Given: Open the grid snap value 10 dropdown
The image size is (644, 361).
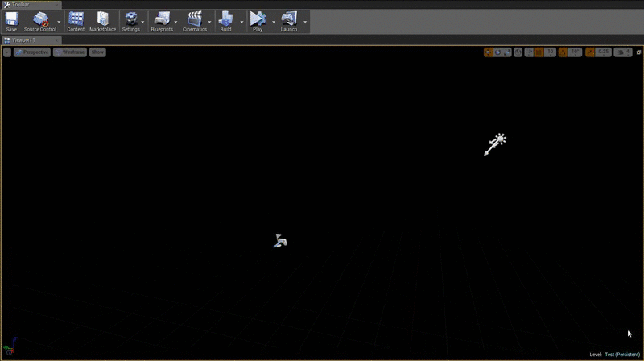Looking at the screenshot, I should coord(551,52).
